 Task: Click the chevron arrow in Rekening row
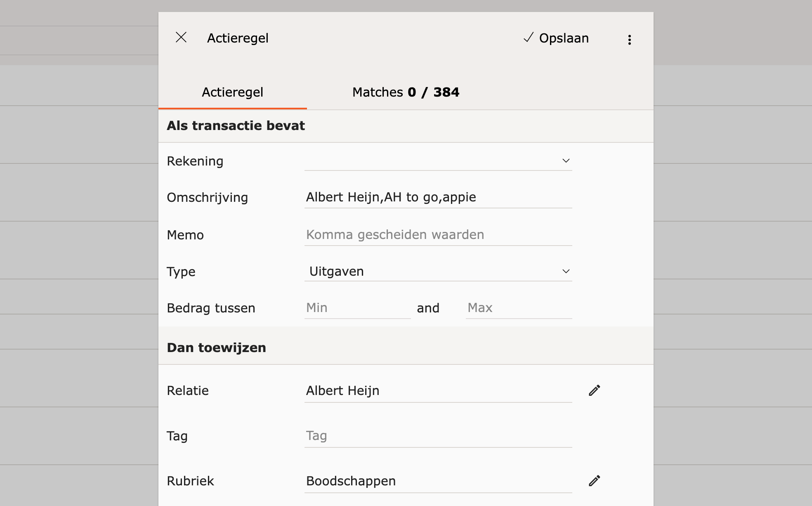[x=566, y=161]
